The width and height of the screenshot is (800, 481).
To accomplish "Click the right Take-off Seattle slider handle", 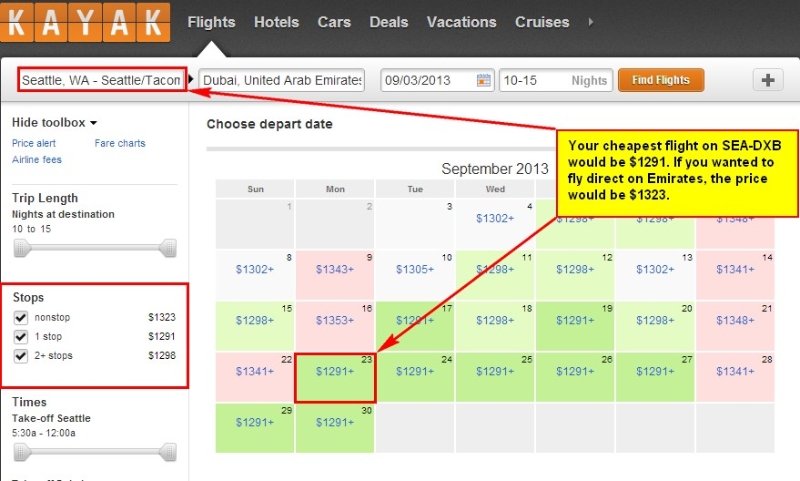I will (x=168, y=452).
